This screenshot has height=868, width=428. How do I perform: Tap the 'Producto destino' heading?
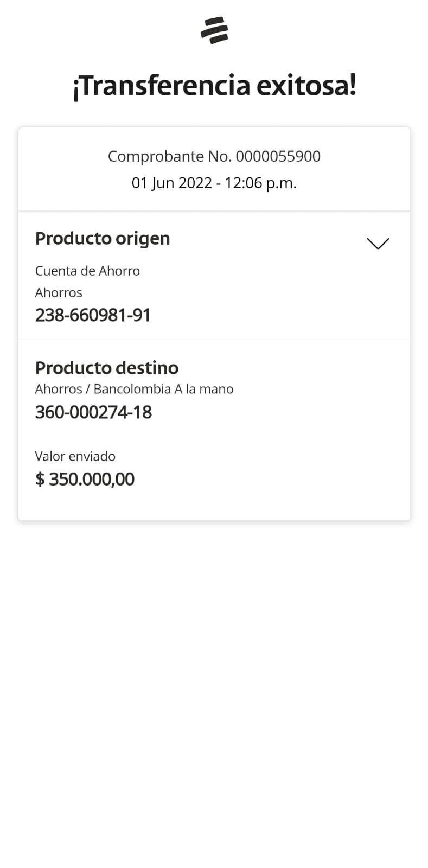(x=107, y=368)
